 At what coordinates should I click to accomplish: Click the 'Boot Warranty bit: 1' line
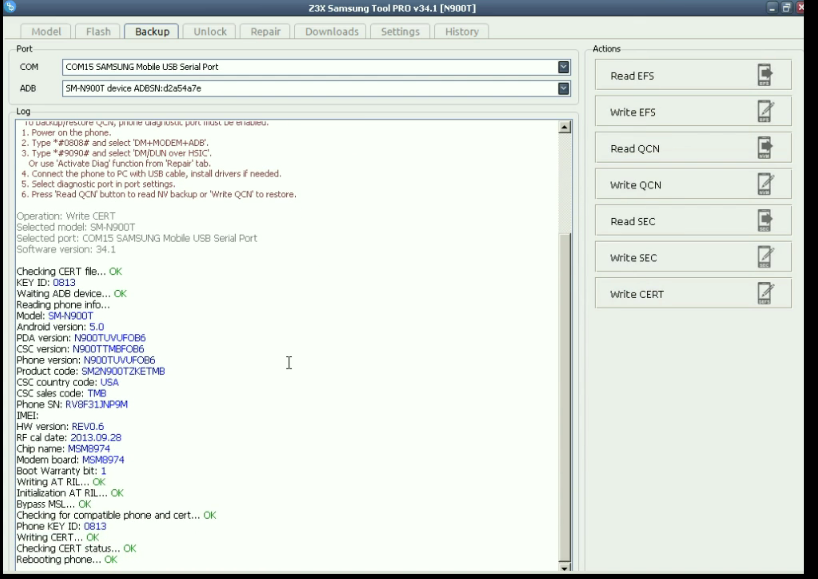pos(61,471)
